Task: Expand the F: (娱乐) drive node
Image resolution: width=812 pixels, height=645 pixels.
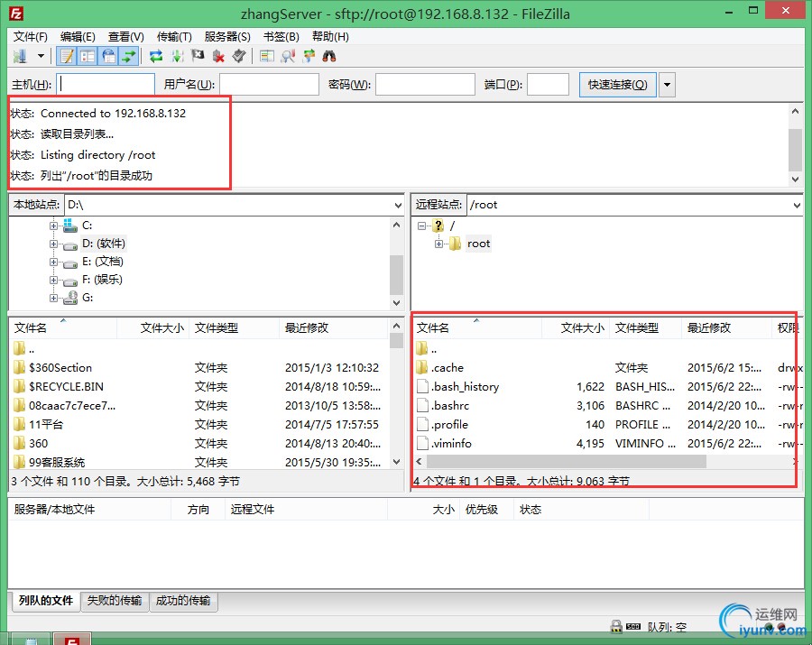Action: click(53, 280)
